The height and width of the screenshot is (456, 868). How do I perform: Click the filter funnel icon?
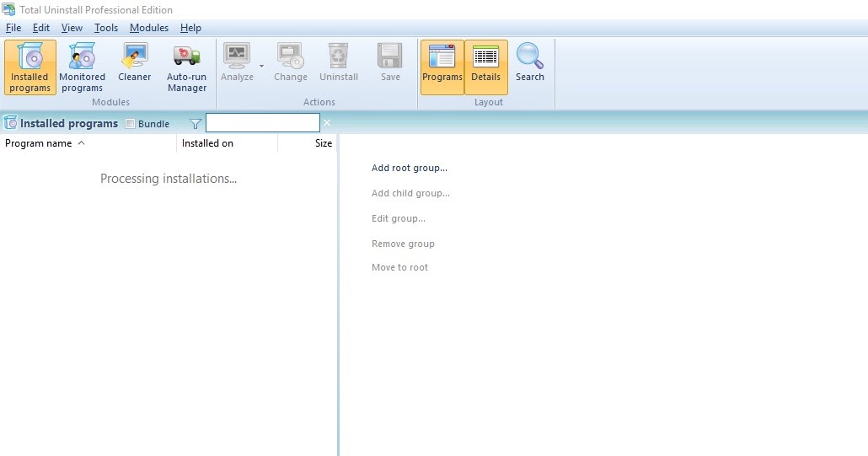coord(196,124)
